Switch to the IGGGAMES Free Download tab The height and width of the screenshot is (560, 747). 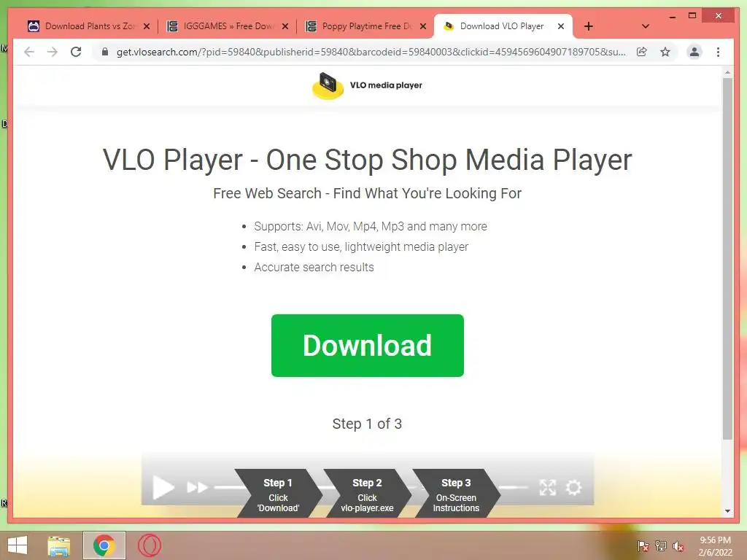[x=228, y=26]
